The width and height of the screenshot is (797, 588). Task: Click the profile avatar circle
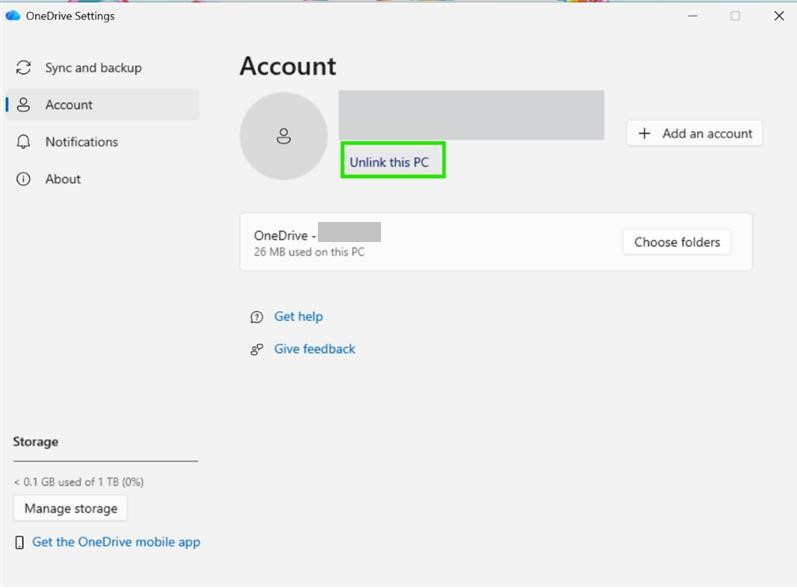coord(284,136)
